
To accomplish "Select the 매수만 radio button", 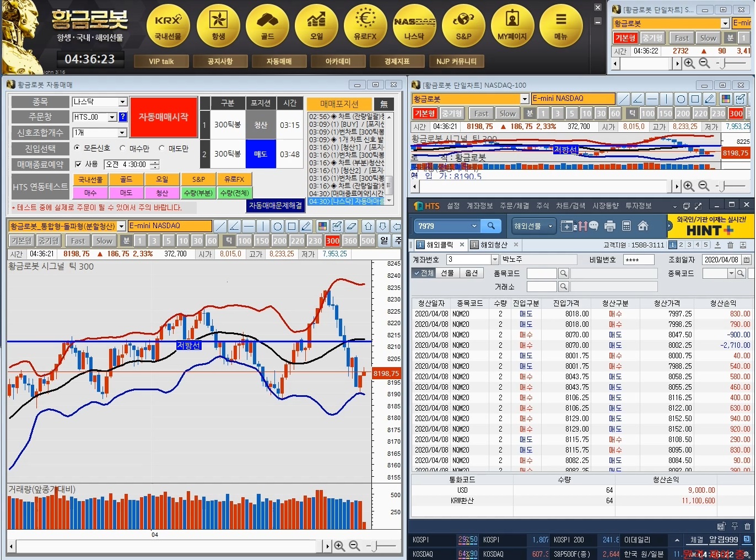I will [123, 148].
